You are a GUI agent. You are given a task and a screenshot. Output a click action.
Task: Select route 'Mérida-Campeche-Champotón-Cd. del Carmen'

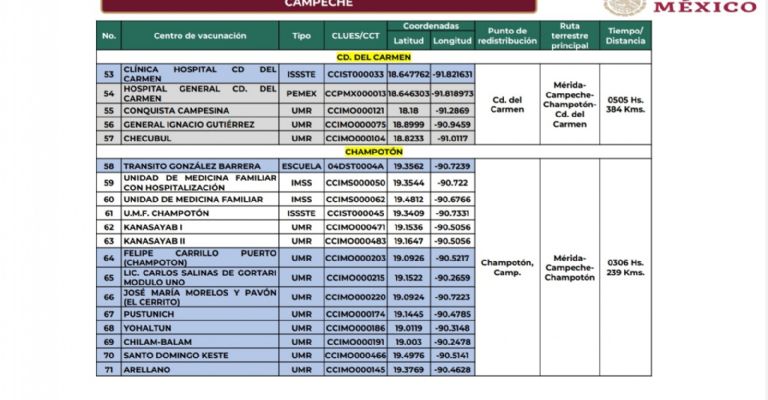(x=569, y=104)
